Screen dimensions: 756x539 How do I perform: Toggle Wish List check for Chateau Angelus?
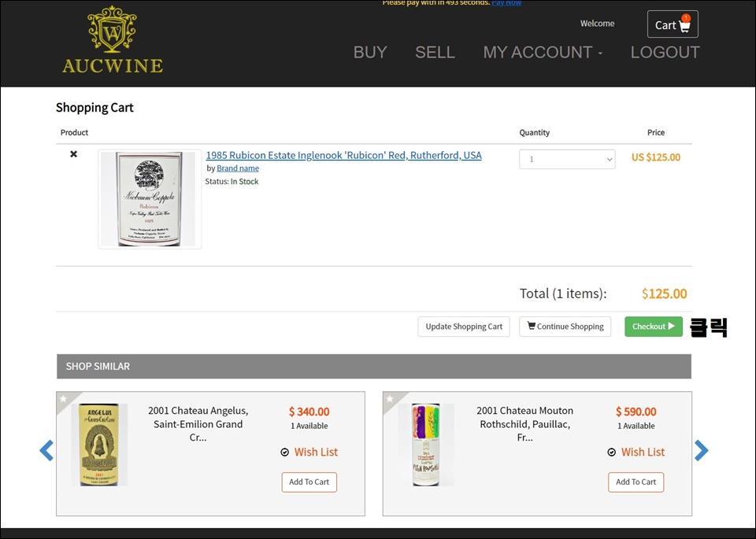click(x=285, y=452)
